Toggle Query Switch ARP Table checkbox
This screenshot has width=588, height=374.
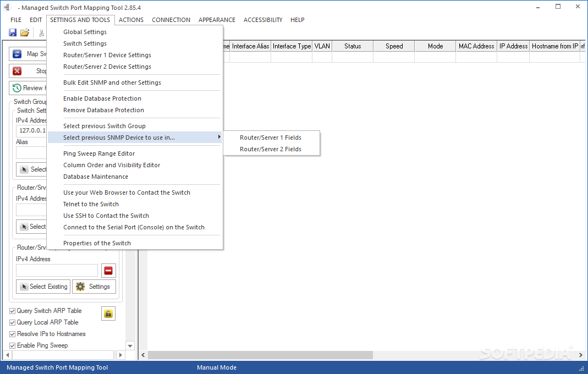[12, 311]
